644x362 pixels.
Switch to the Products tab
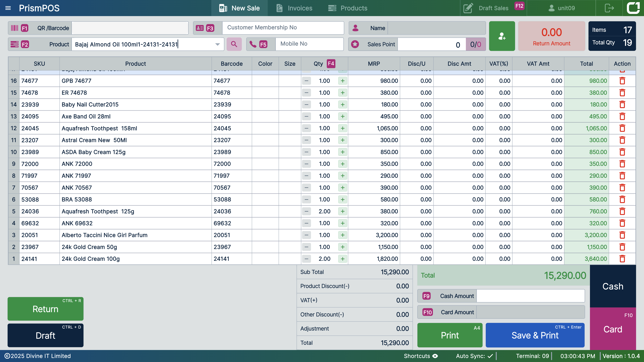click(348, 8)
